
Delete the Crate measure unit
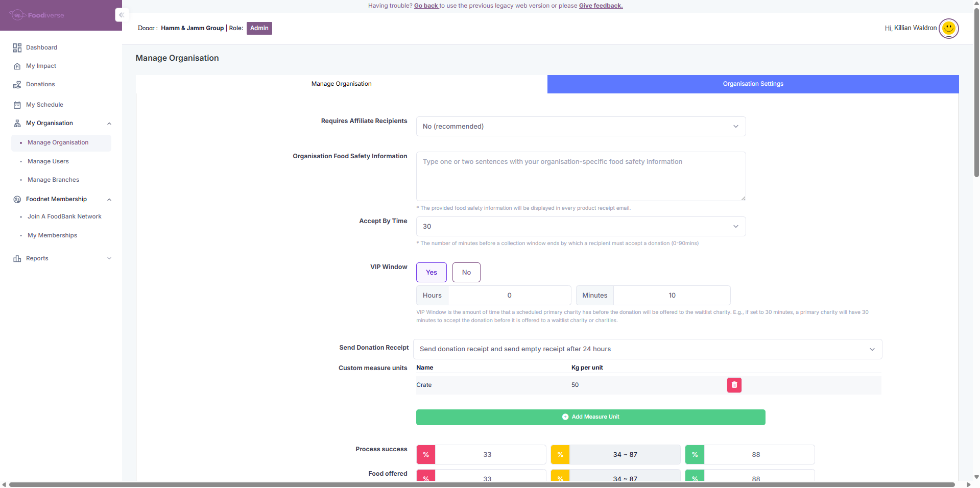pyautogui.click(x=734, y=385)
